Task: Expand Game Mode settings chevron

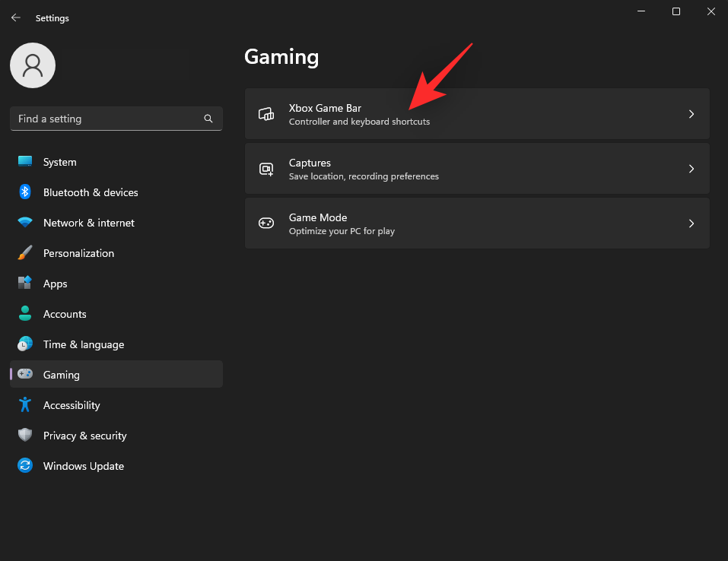Action: [691, 223]
